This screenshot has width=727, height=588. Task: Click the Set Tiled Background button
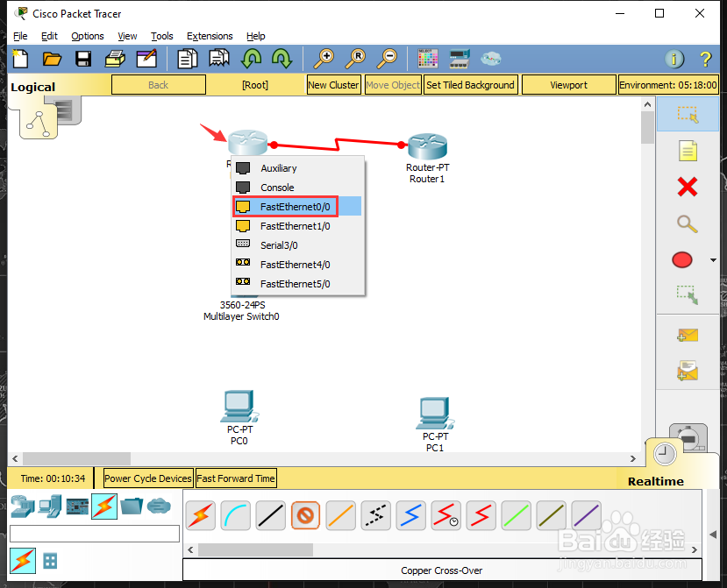click(x=470, y=85)
